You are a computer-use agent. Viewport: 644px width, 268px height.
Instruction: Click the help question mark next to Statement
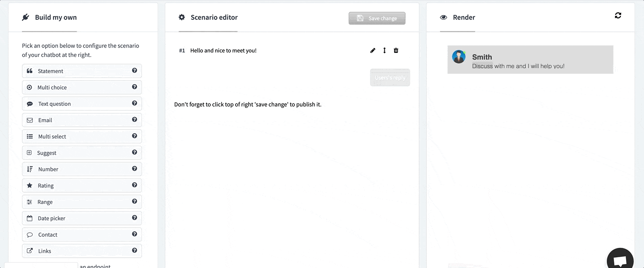(x=134, y=71)
